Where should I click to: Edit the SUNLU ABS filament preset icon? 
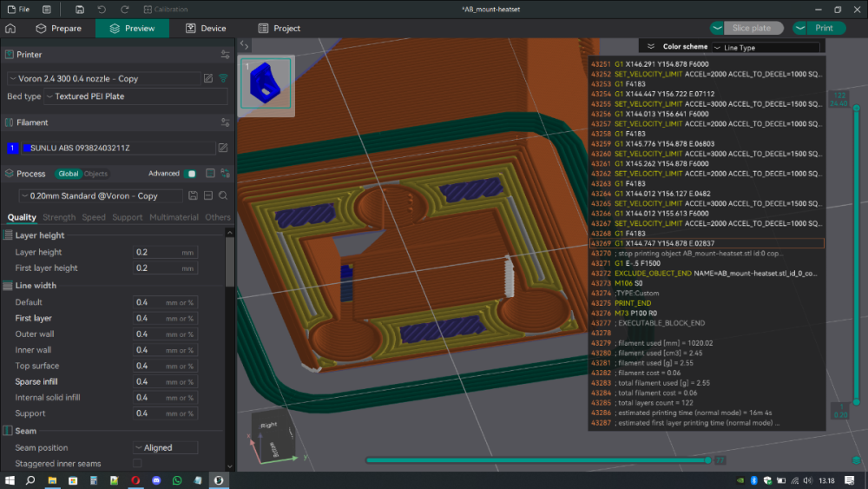coord(223,148)
